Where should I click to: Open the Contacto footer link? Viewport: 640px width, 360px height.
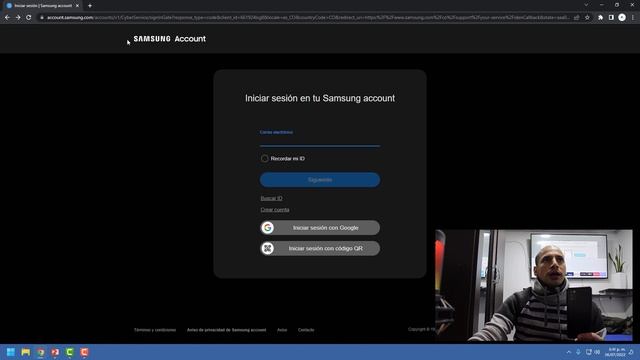click(306, 330)
